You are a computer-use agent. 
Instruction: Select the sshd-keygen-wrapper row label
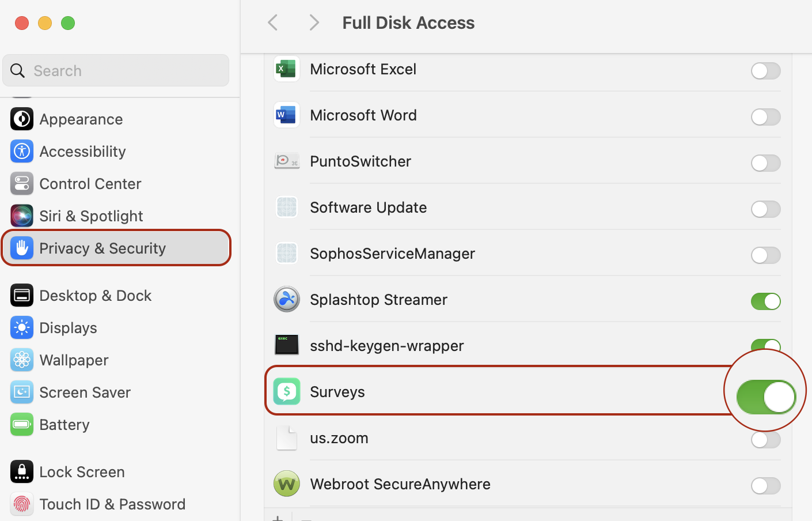(x=387, y=346)
